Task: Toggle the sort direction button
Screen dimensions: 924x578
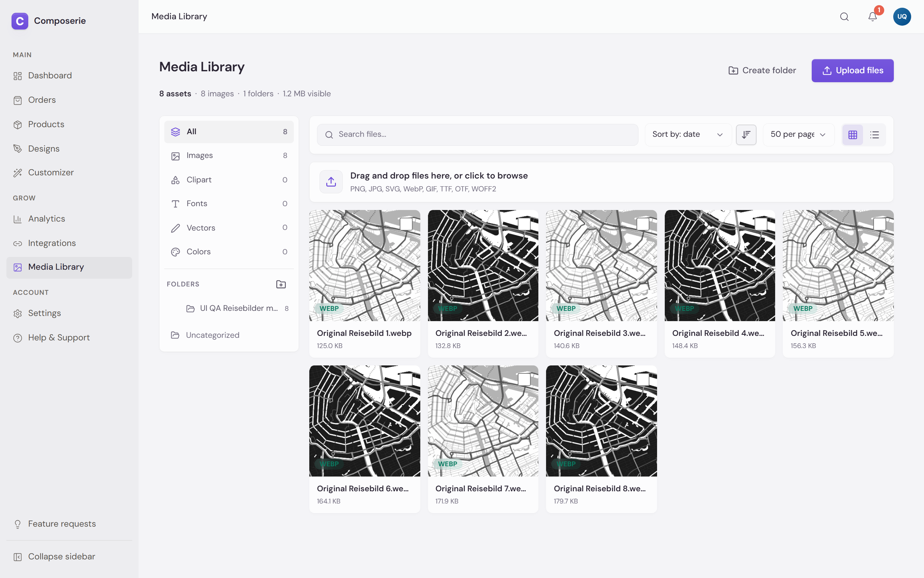Action: coord(746,135)
